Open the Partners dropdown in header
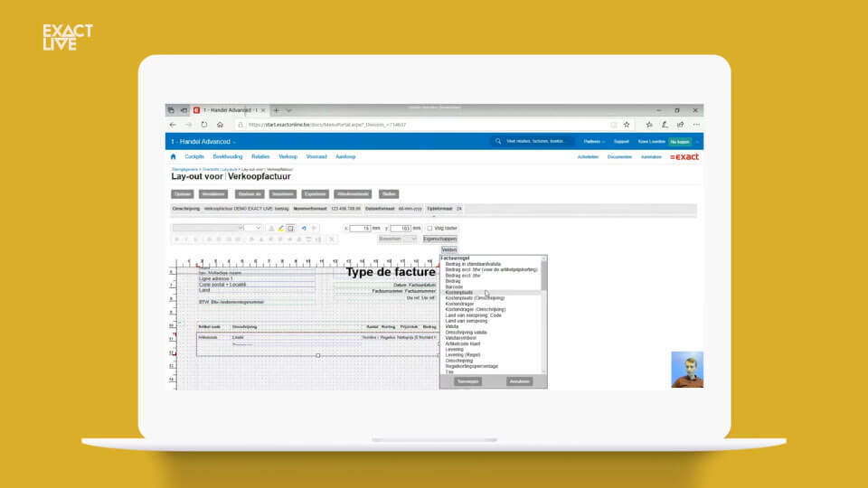This screenshot has width=868, height=488. coord(594,142)
